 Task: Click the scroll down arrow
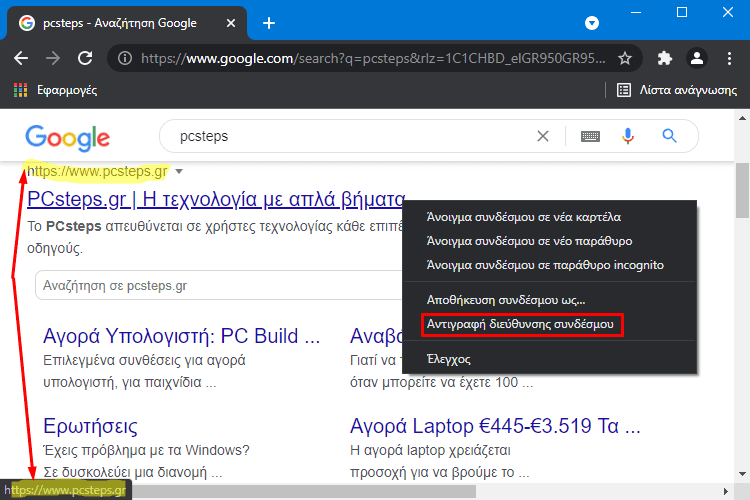click(742, 474)
